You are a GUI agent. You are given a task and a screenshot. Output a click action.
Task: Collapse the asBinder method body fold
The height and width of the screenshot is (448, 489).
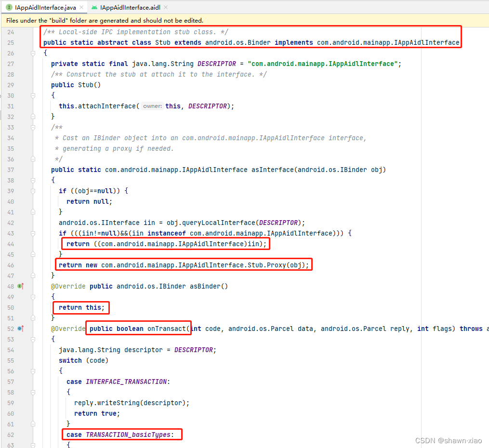33,297
